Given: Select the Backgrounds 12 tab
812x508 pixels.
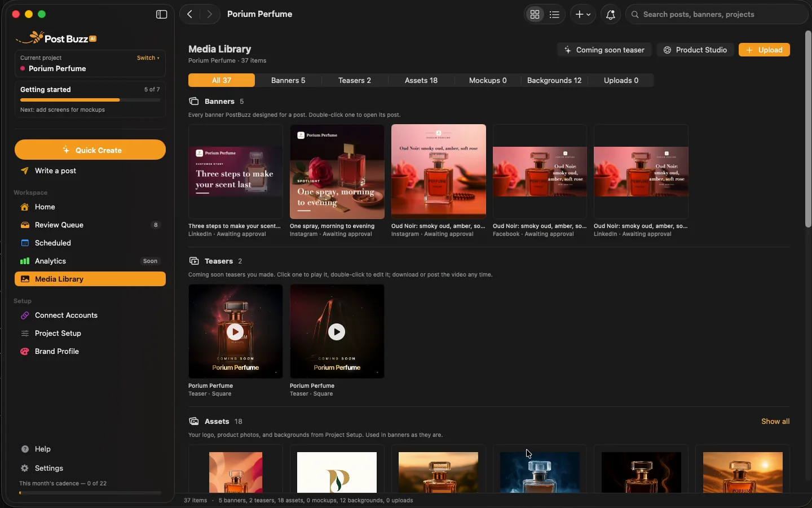Looking at the screenshot, I should tap(554, 81).
